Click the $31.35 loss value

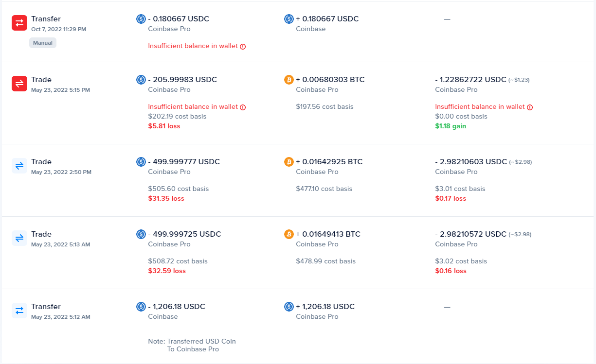(x=166, y=199)
